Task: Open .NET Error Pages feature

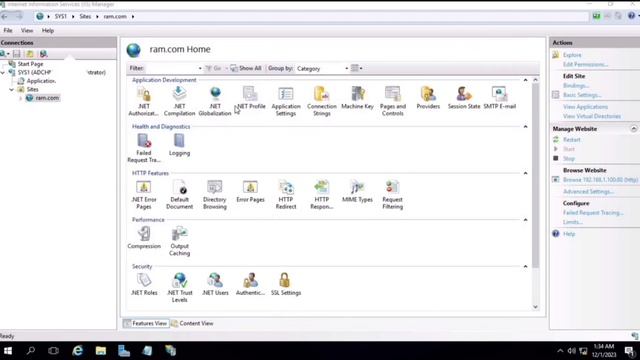Action: (143, 195)
